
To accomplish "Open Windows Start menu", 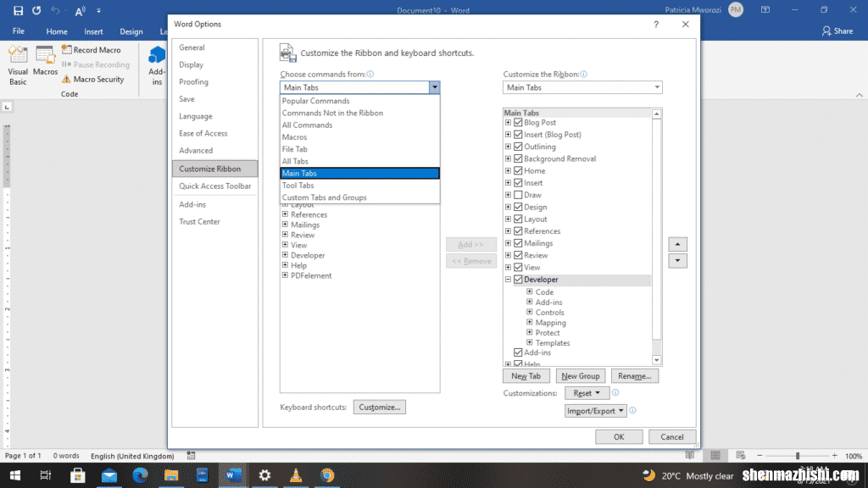I will [15, 475].
